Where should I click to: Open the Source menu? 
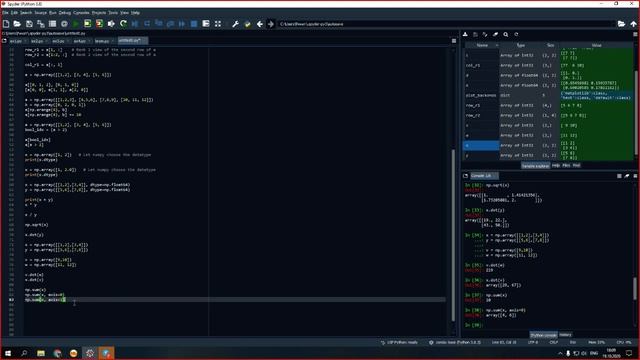[x=40, y=13]
